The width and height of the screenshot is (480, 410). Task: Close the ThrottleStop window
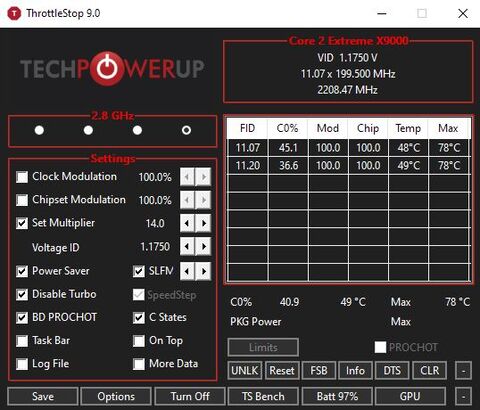(463, 14)
